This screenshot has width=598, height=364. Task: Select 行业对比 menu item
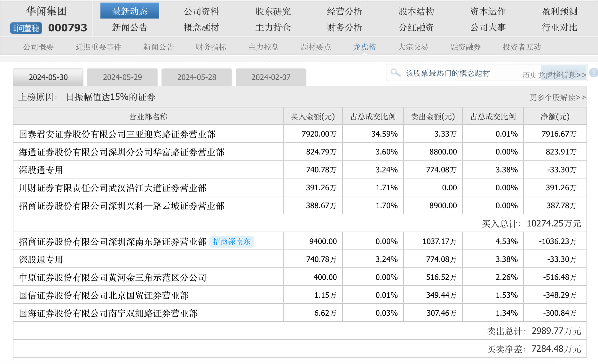tap(559, 28)
